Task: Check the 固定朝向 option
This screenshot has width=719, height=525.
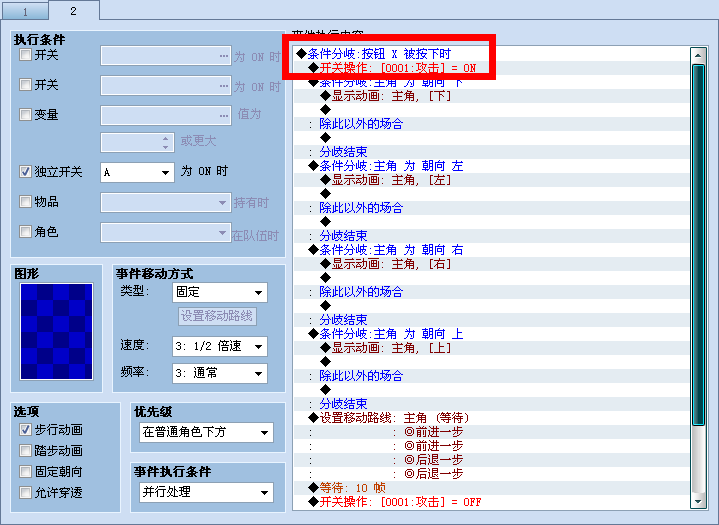Action: [25, 471]
